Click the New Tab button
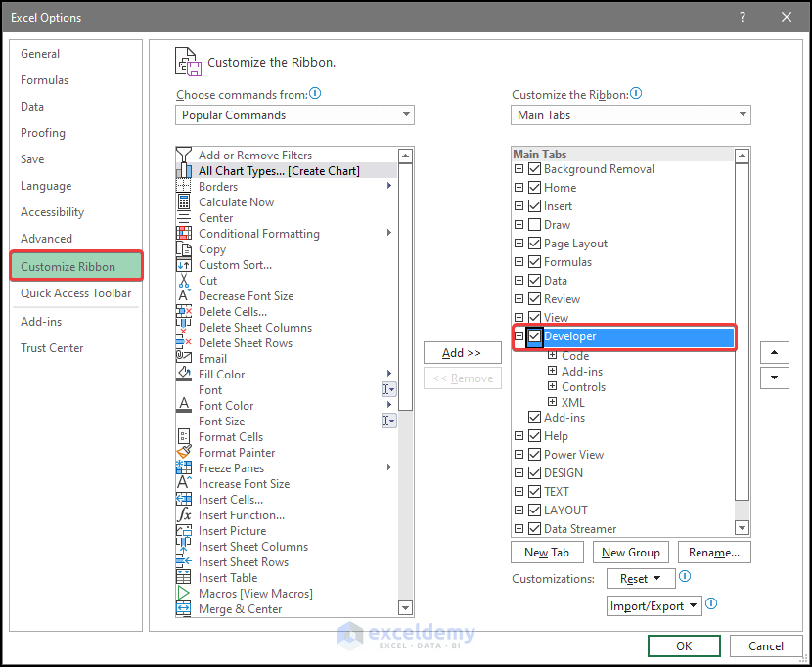The width and height of the screenshot is (812, 667). click(547, 553)
